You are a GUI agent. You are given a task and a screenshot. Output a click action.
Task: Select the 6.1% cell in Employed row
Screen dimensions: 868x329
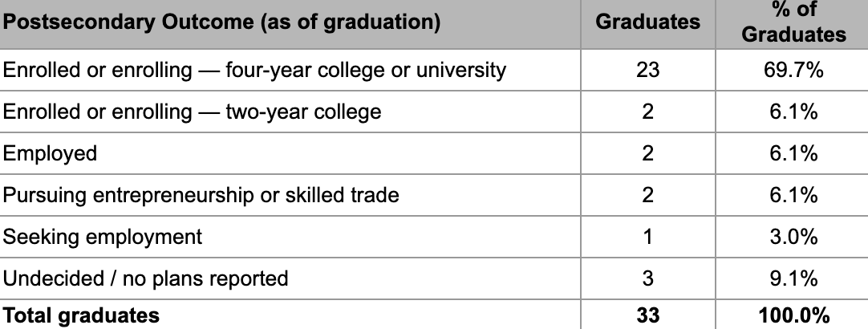(x=792, y=153)
